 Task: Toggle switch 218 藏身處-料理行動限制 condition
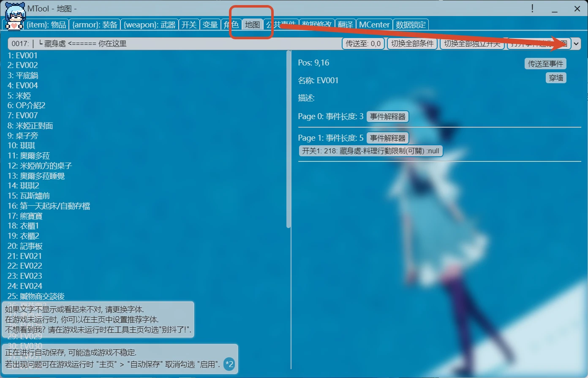(x=370, y=151)
